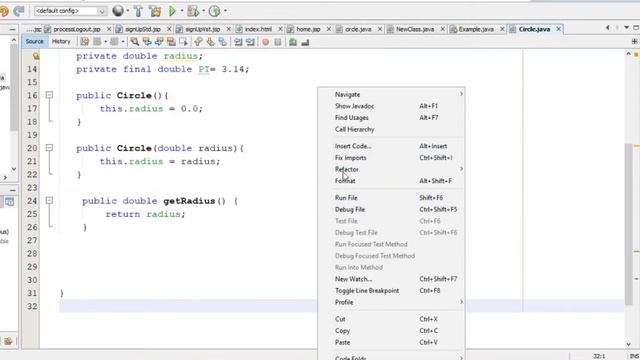Show the opened documents list arrow

click(627, 28)
